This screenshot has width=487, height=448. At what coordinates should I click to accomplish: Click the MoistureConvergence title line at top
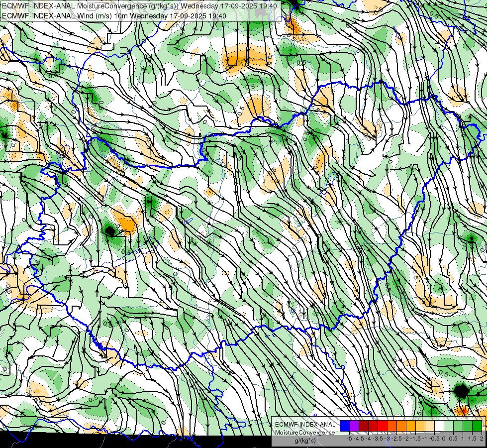139,6
